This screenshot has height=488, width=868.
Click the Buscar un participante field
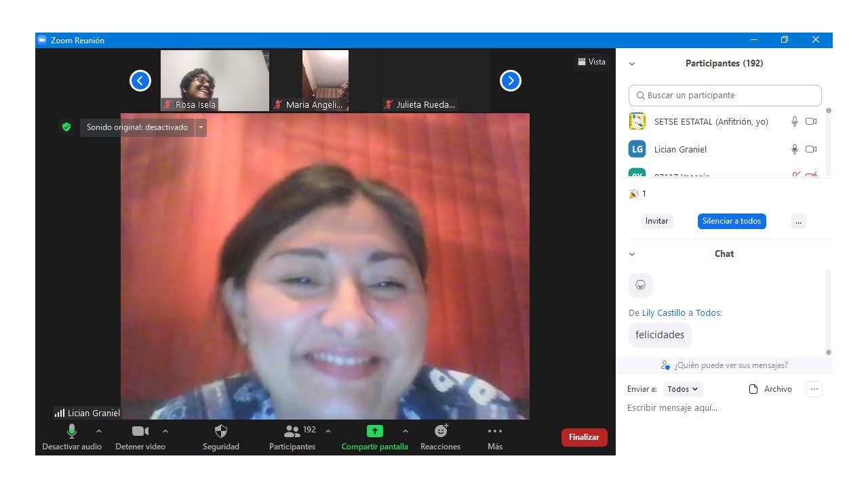725,96
